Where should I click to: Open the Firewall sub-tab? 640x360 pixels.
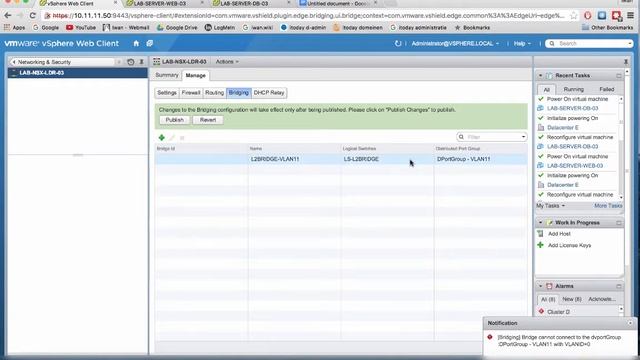pos(191,93)
